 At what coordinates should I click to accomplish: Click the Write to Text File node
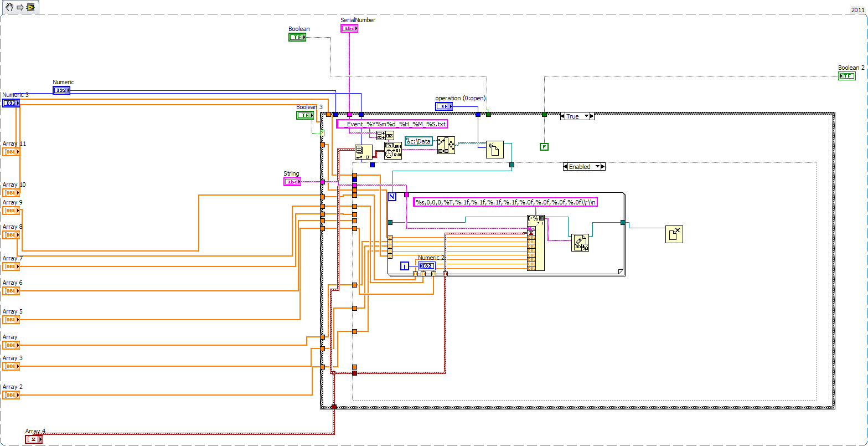(x=580, y=243)
